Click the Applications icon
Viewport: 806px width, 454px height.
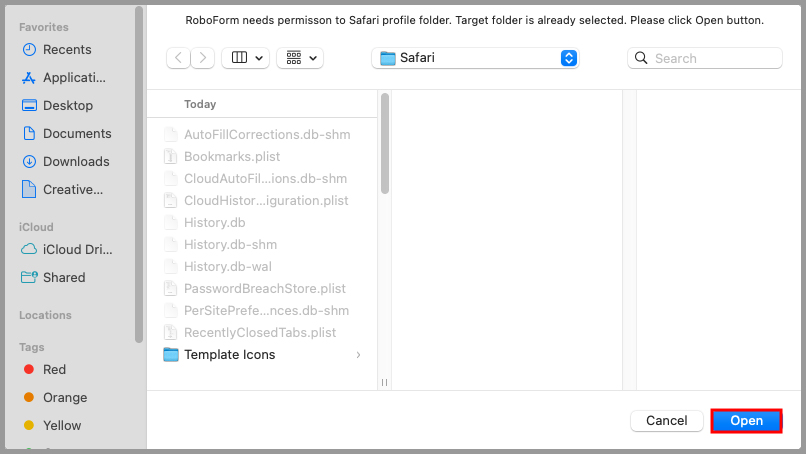(x=29, y=78)
